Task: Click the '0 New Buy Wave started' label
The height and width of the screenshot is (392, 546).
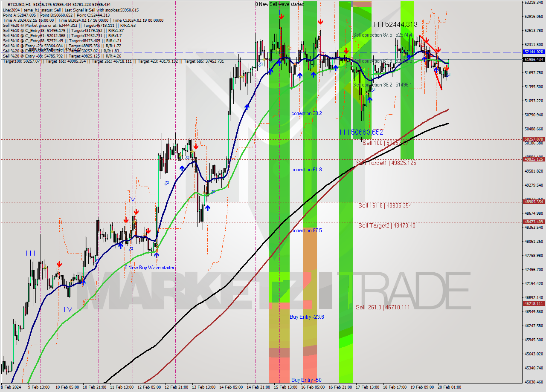Action: [x=150, y=268]
